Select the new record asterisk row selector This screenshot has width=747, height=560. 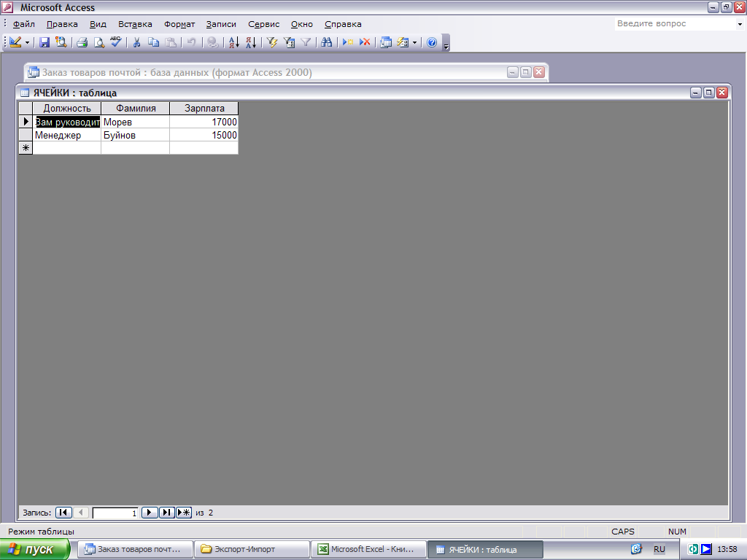(x=26, y=147)
